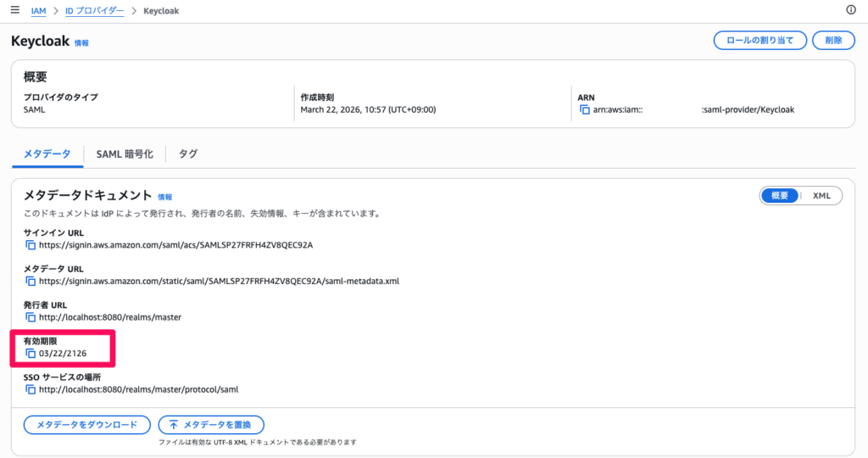
Task: Click メタデータをダウンロード button
Action: (87, 424)
